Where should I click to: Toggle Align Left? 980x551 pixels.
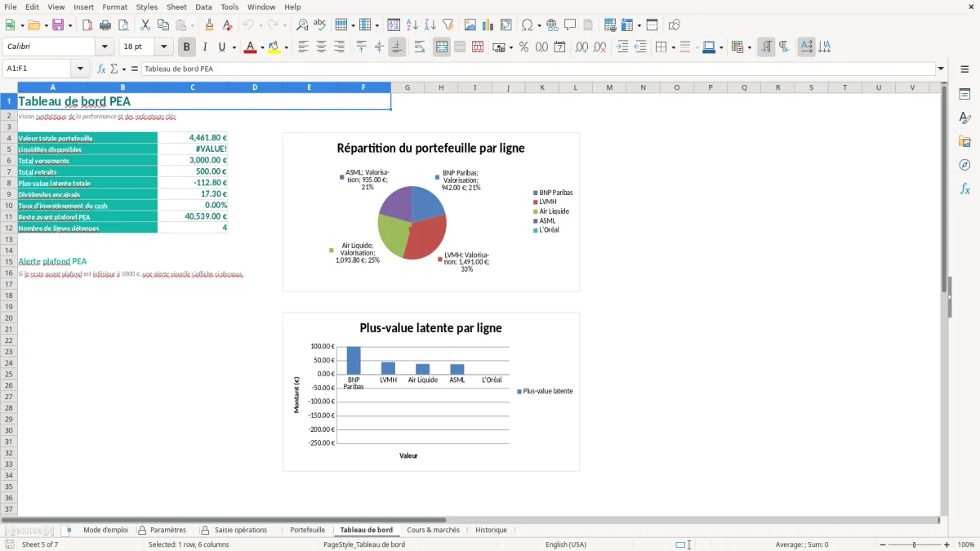click(303, 47)
